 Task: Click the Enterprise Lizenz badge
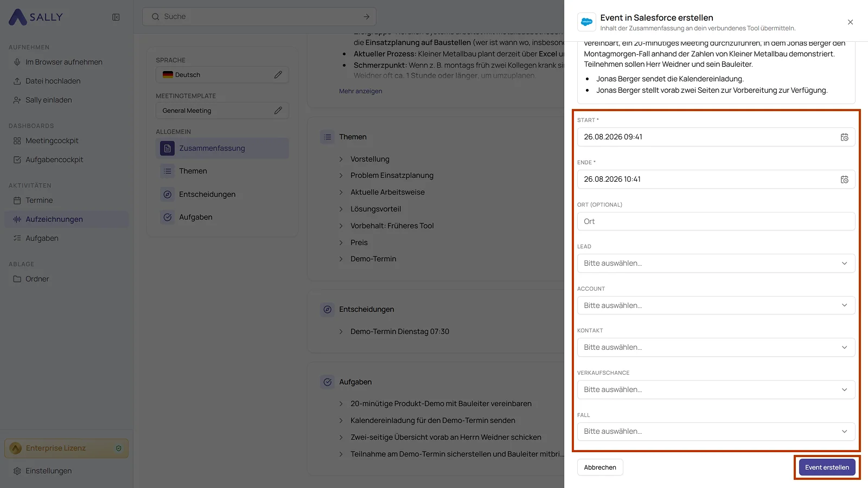66,448
